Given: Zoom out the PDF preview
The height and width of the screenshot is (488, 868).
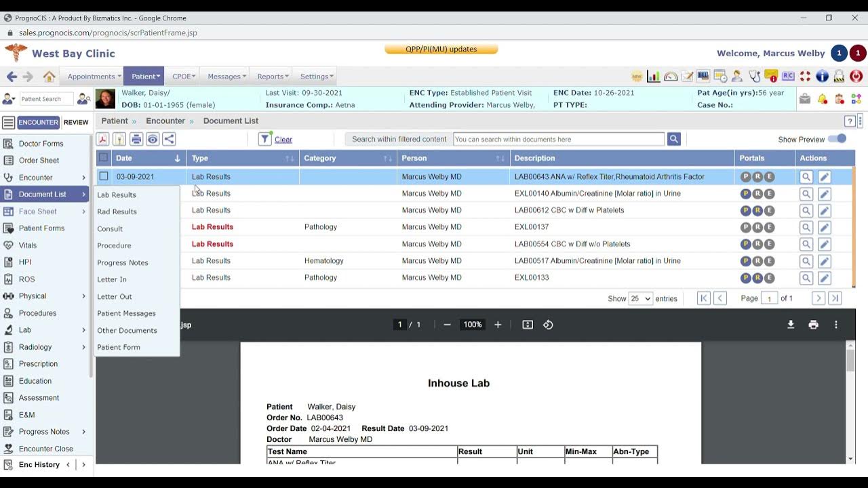Looking at the screenshot, I should (x=447, y=325).
